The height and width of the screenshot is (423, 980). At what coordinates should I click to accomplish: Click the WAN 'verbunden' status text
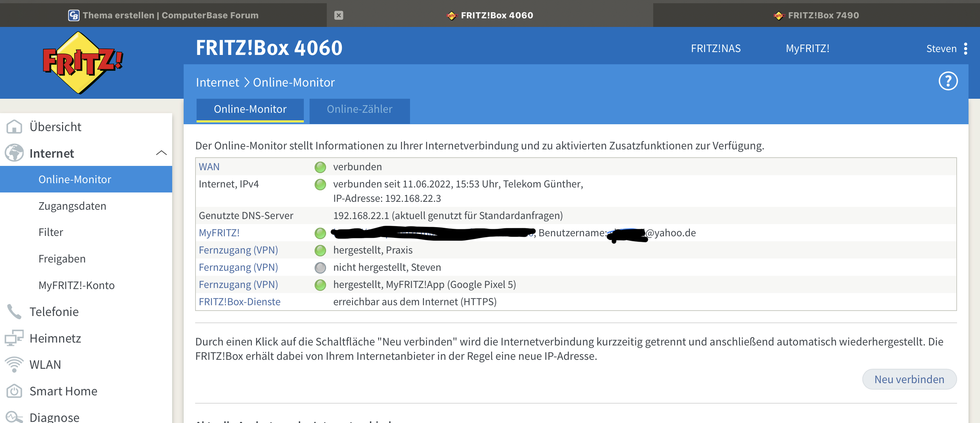[357, 167]
